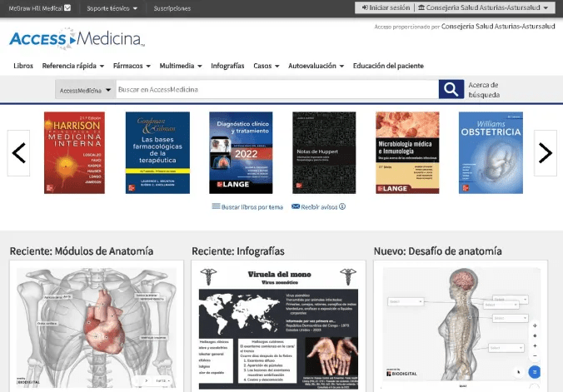Advance book carousel with right arrow
Image resolution: width=563 pixels, height=392 pixels.
545,153
